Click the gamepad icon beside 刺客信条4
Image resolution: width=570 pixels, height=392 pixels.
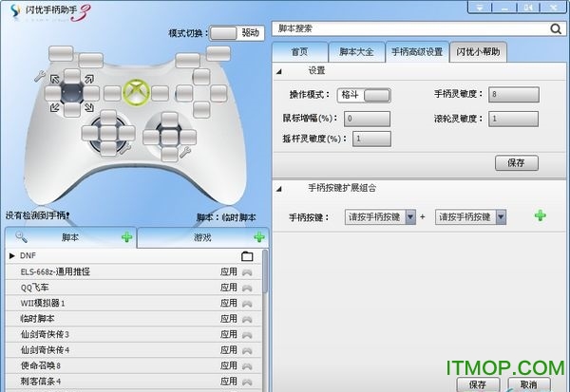pyautogui.click(x=247, y=382)
